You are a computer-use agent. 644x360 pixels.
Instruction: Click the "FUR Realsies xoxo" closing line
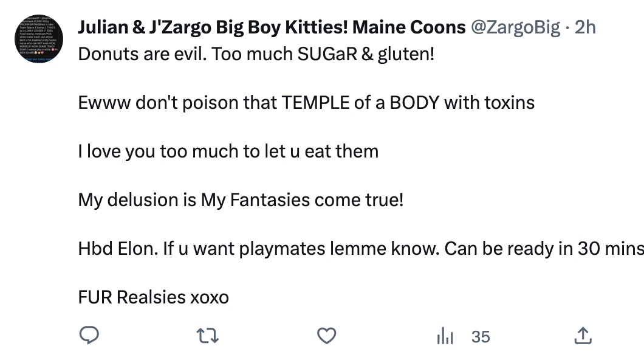[153, 297]
